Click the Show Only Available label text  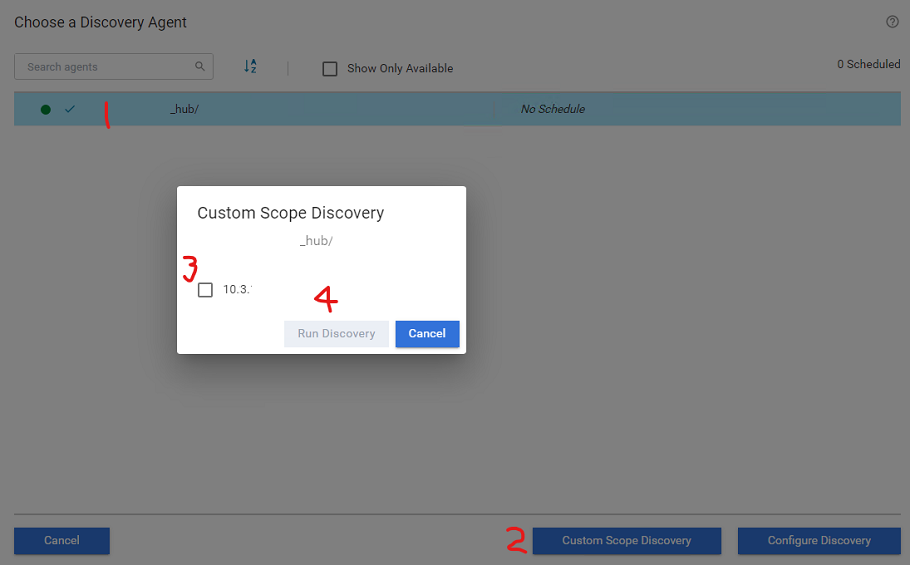click(400, 69)
